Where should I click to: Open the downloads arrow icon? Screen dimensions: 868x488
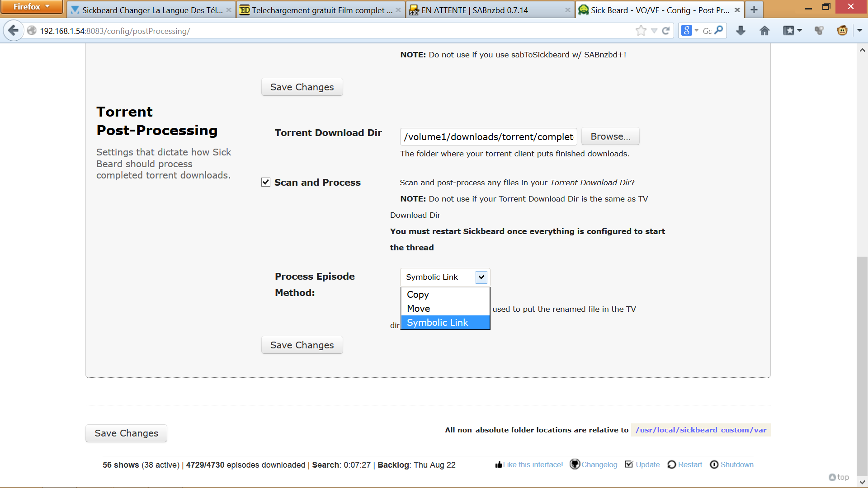tap(741, 31)
